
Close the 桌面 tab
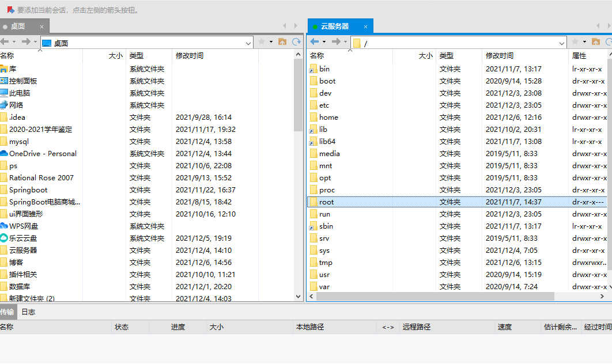pos(41,27)
